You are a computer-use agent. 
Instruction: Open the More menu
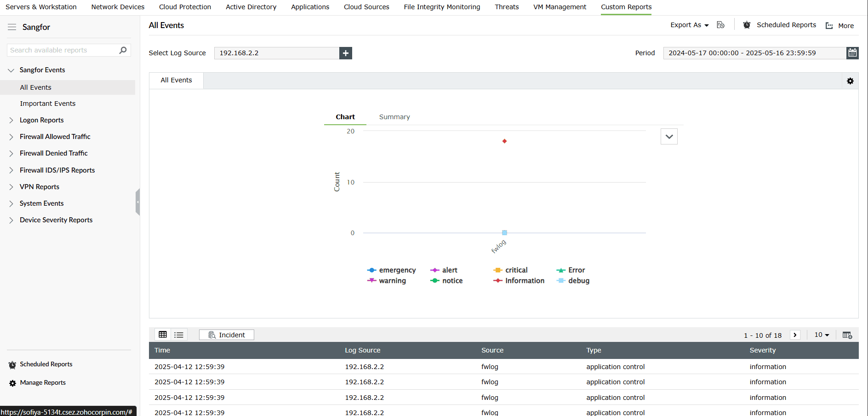846,26
